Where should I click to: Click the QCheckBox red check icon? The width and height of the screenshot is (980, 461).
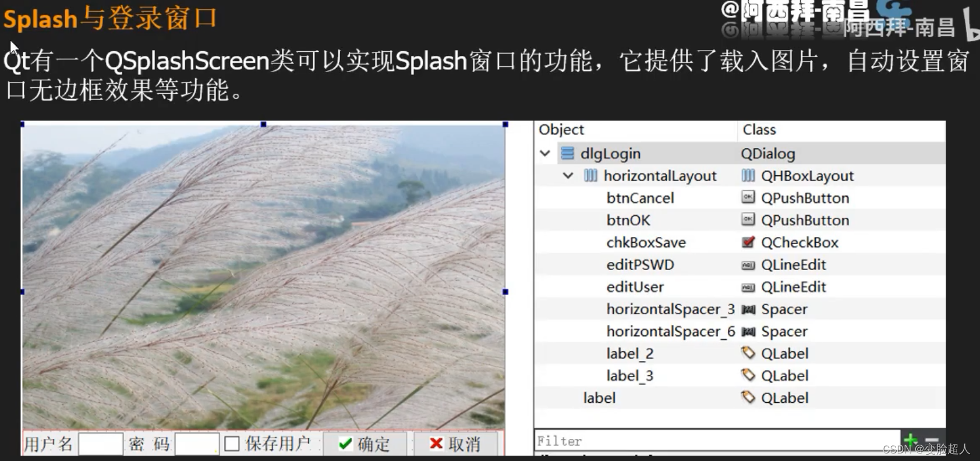(748, 242)
